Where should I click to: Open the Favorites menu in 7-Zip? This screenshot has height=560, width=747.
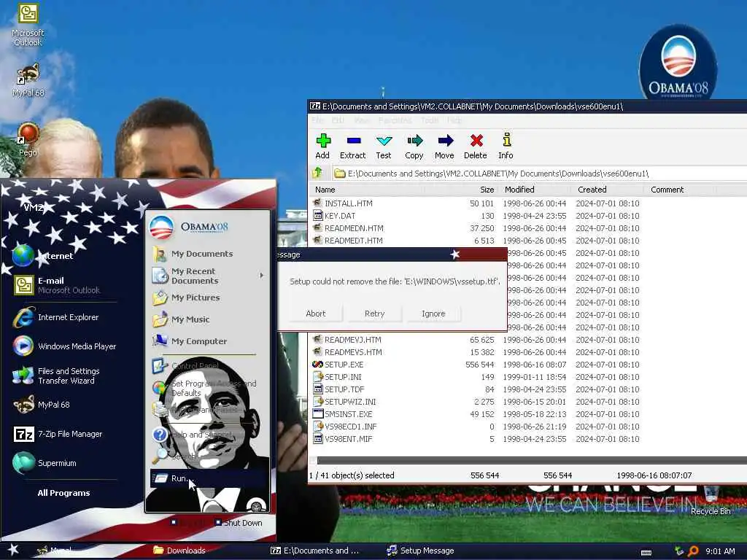[x=395, y=120]
